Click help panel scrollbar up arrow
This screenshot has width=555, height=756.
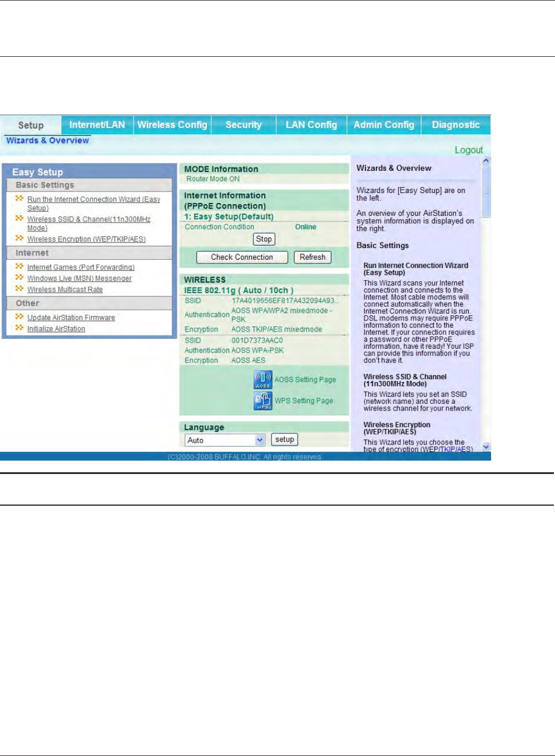[x=486, y=161]
